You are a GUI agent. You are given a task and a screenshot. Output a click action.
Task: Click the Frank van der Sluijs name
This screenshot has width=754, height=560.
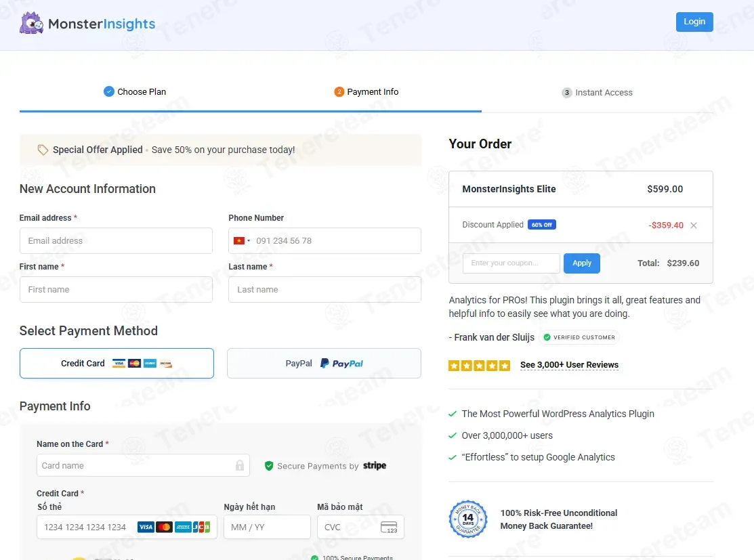click(495, 337)
